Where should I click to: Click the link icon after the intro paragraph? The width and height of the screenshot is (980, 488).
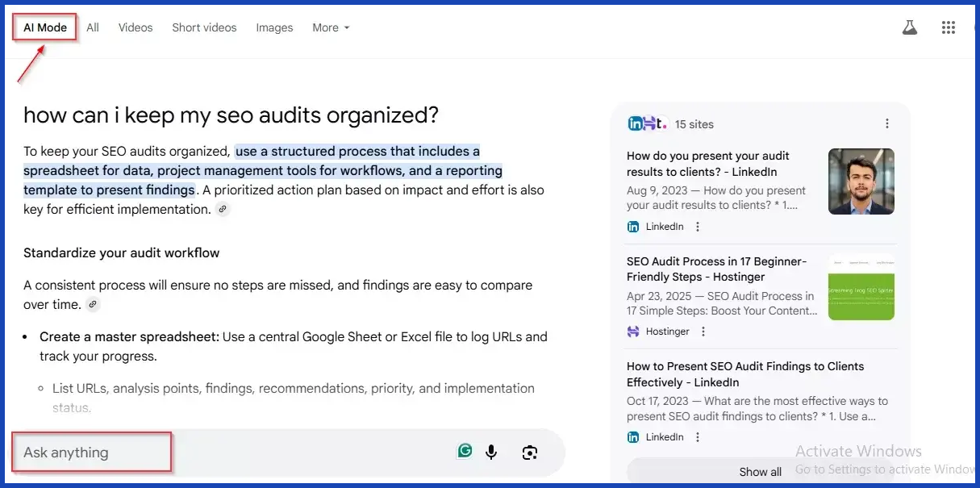[x=223, y=210]
